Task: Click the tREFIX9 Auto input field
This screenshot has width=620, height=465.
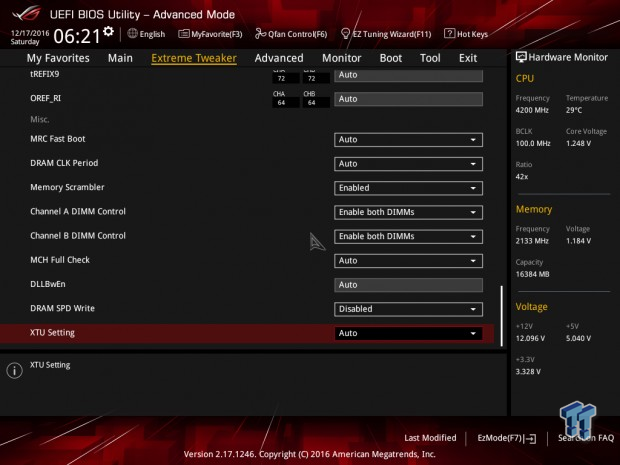Action: coord(408,75)
